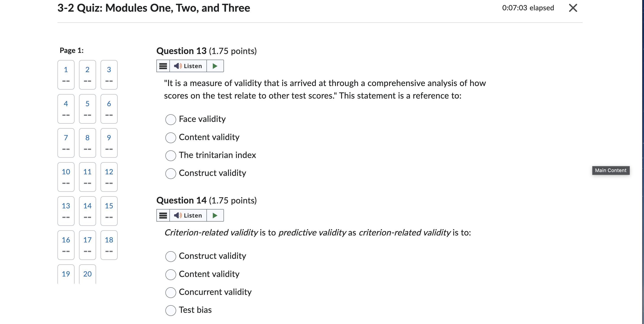Click the Main Content skip button
The width and height of the screenshot is (644, 324).
611,170
